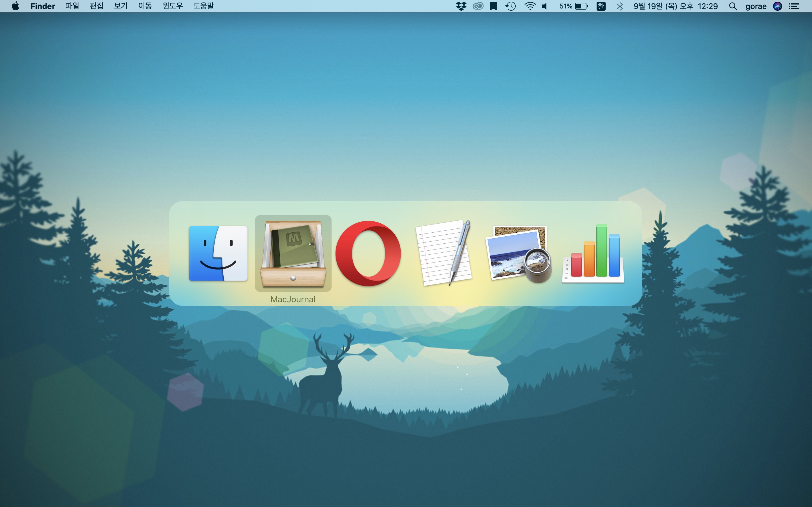Click the Creative Cloud status icon
Image resolution: width=812 pixels, height=507 pixels.
click(x=478, y=6)
